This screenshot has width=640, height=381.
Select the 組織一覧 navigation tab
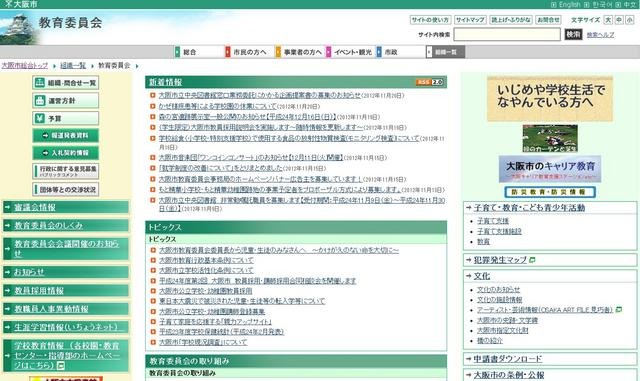(x=445, y=52)
